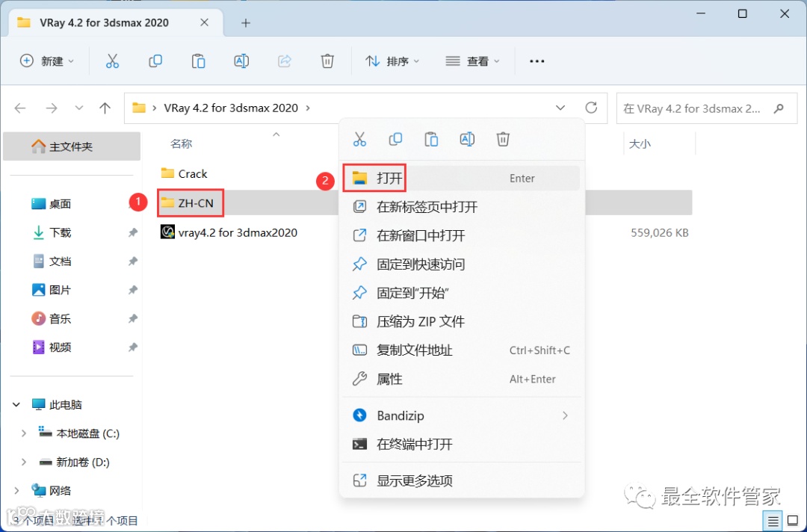Delete using context menu trash icon

coord(503,139)
